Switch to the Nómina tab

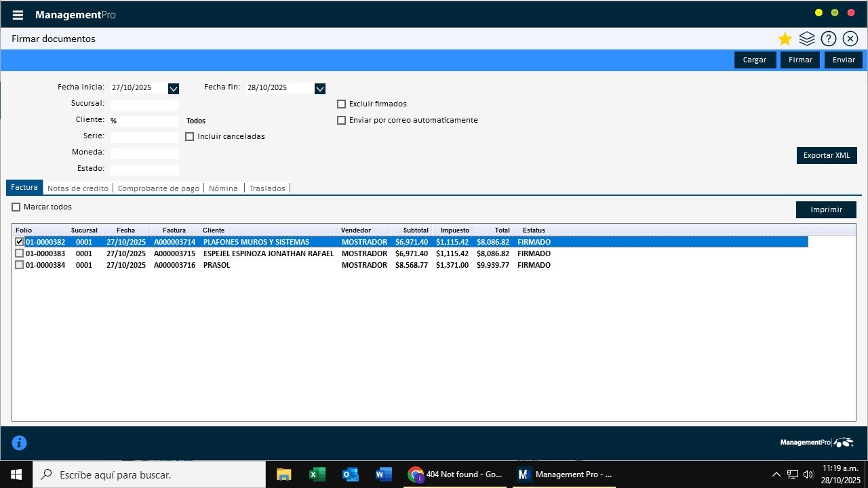coord(223,188)
